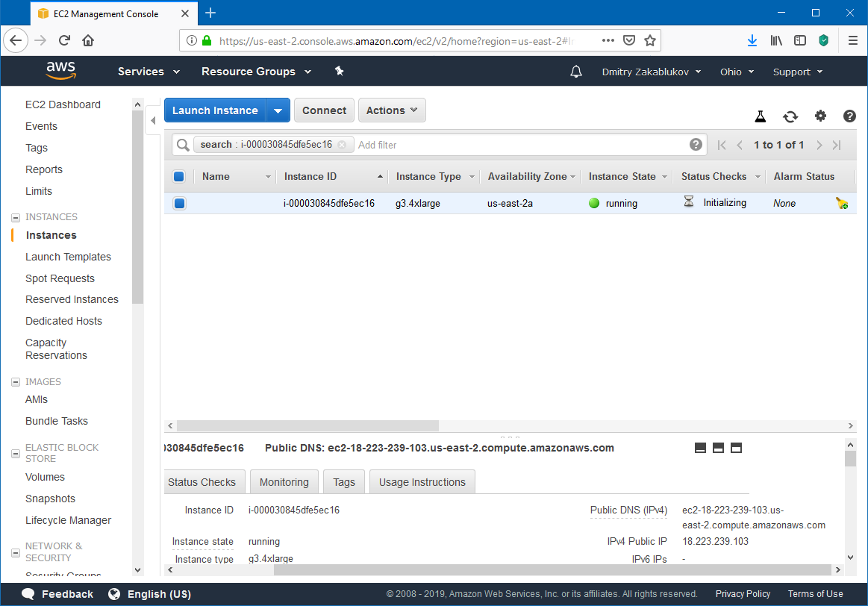Open the Ohio region selector
The width and height of the screenshot is (868, 606).
(x=737, y=72)
